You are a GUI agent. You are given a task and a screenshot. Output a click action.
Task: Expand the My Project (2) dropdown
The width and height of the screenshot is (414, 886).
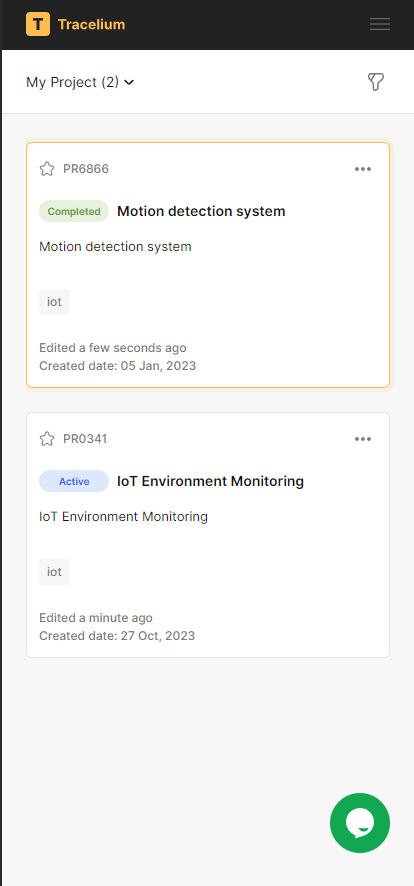point(80,82)
